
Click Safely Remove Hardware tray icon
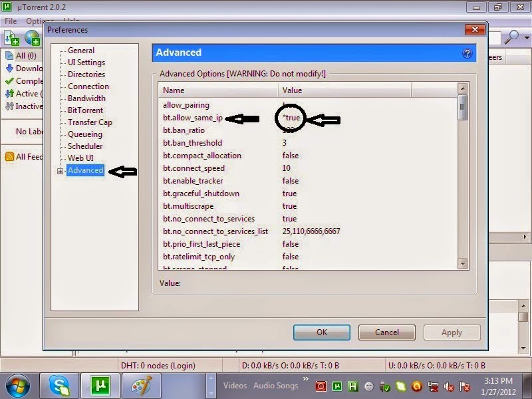385,386
